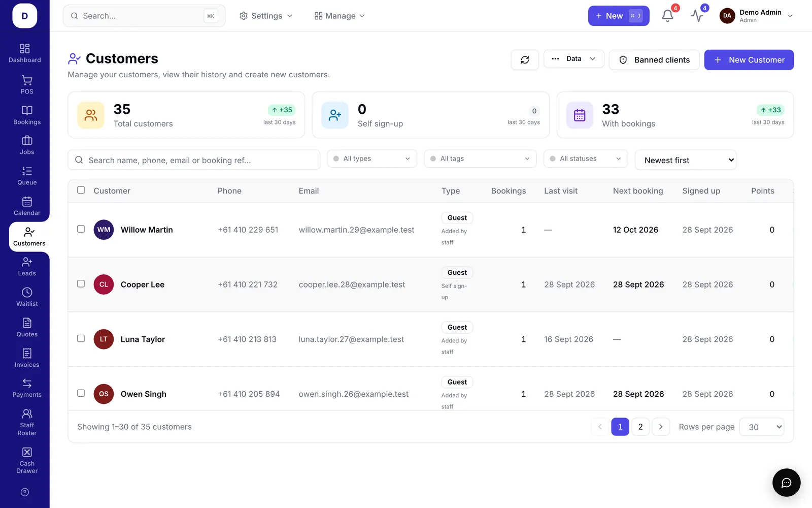Open the Queue list
This screenshot has width=812, height=508.
(27, 176)
